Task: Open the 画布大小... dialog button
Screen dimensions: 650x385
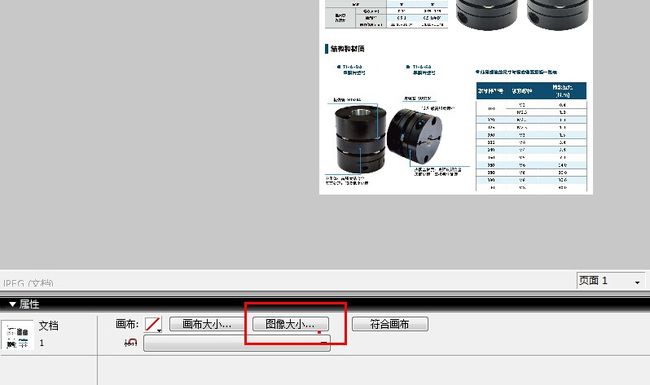Action: coord(206,324)
